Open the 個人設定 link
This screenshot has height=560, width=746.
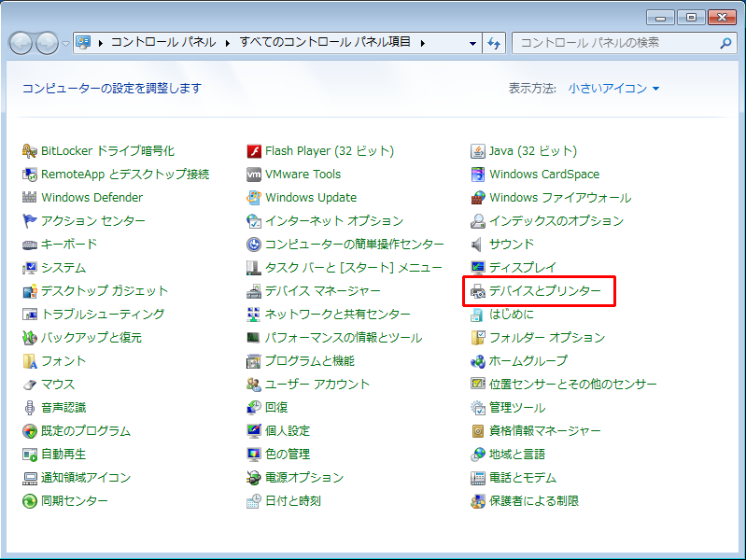coord(288,431)
